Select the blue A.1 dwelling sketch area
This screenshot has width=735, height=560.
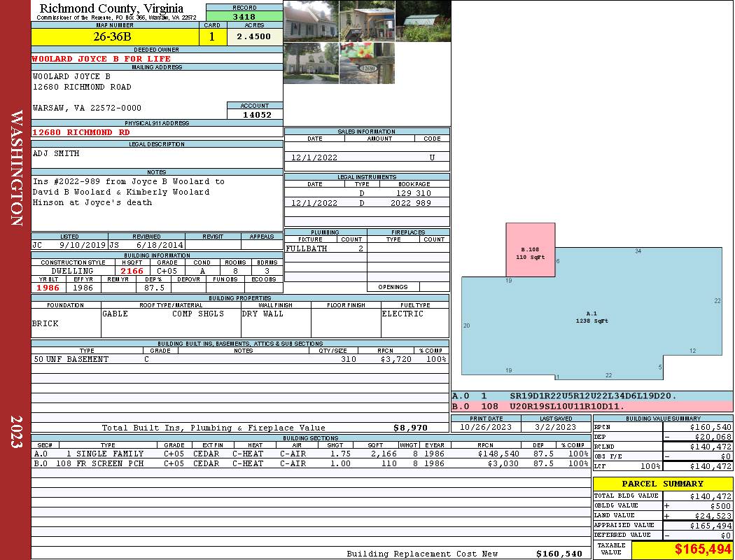pos(591,318)
